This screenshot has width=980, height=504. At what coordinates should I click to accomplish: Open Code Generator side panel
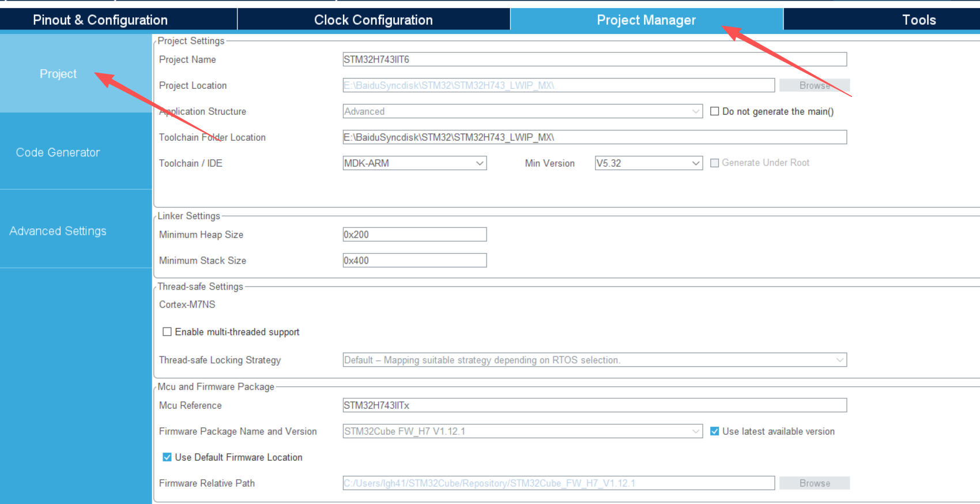point(58,152)
